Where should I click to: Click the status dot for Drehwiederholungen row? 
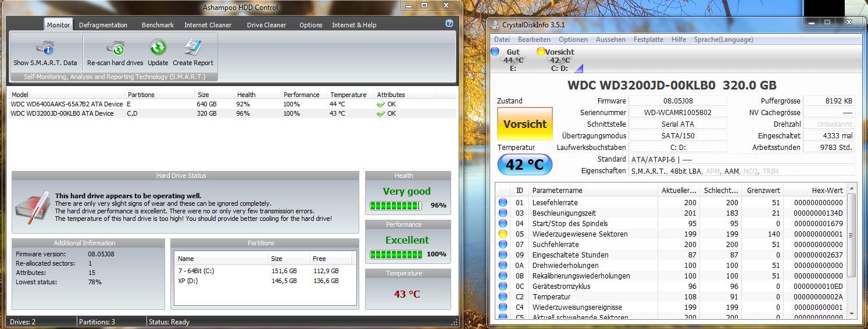[503, 265]
